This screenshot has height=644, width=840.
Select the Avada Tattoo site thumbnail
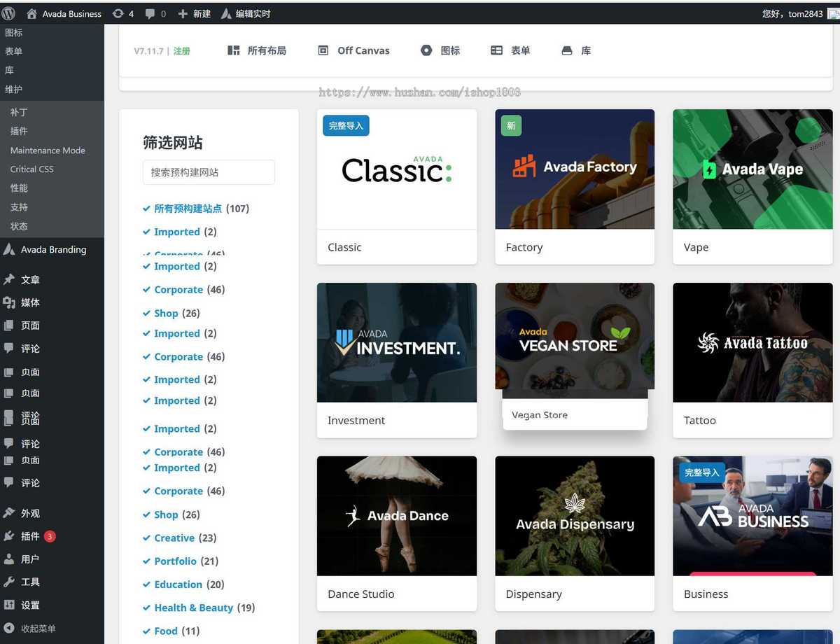tap(752, 343)
